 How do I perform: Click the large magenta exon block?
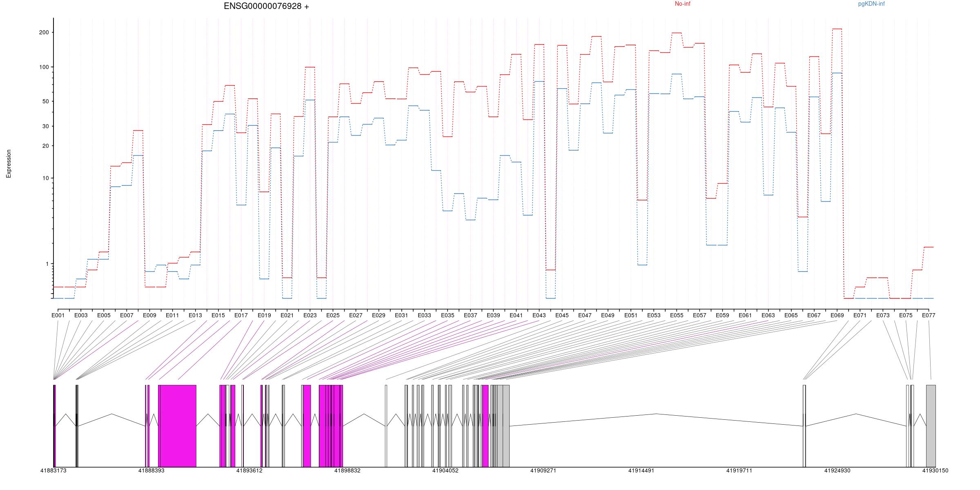coord(178,425)
